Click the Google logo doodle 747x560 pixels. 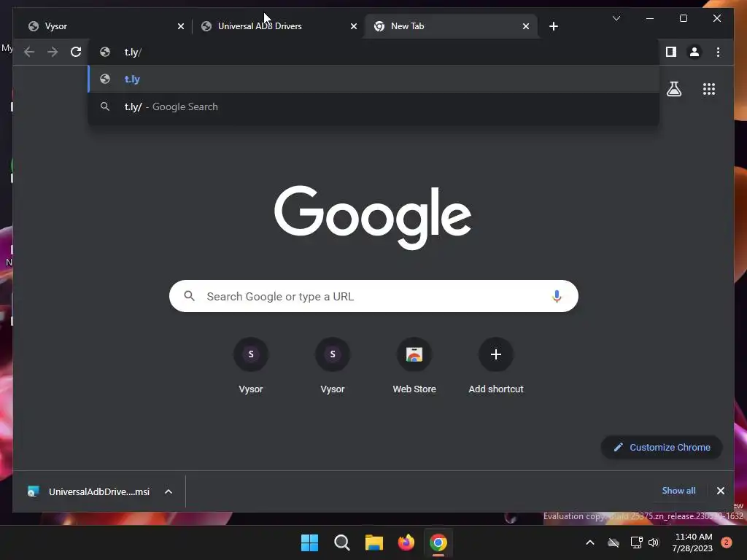coord(373,217)
